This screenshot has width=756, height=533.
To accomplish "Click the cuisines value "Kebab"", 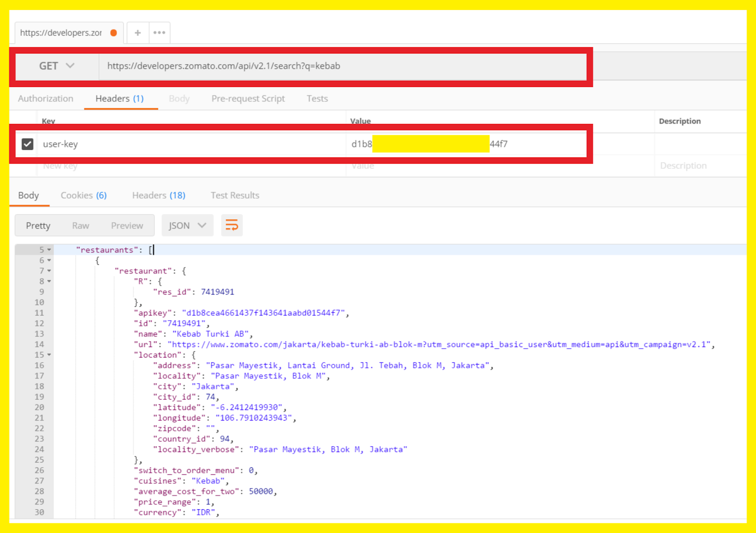I will pos(208,481).
